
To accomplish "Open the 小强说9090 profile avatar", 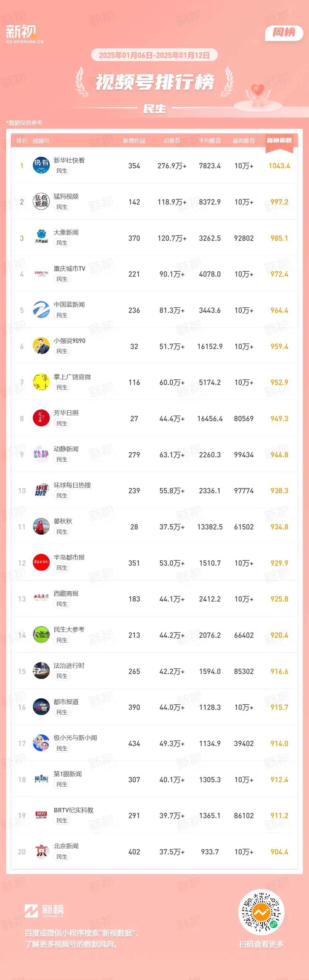I will pyautogui.click(x=41, y=346).
